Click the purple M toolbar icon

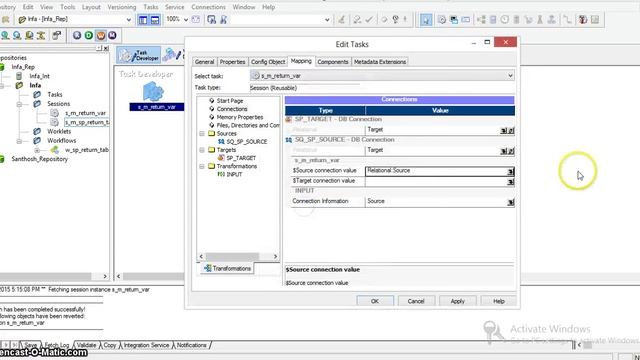112,36
